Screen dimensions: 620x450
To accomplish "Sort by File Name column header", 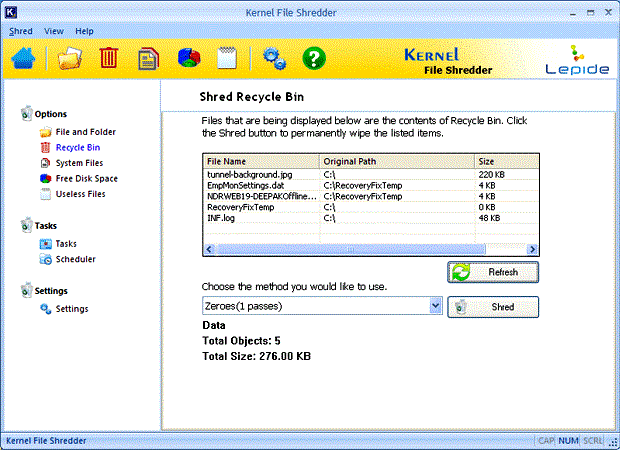I will [x=261, y=161].
